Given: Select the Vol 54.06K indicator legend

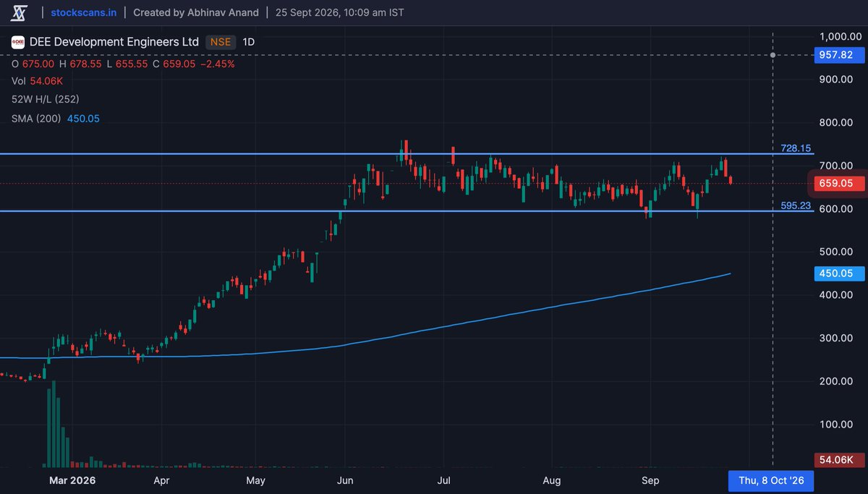Looking at the screenshot, I should [36, 82].
